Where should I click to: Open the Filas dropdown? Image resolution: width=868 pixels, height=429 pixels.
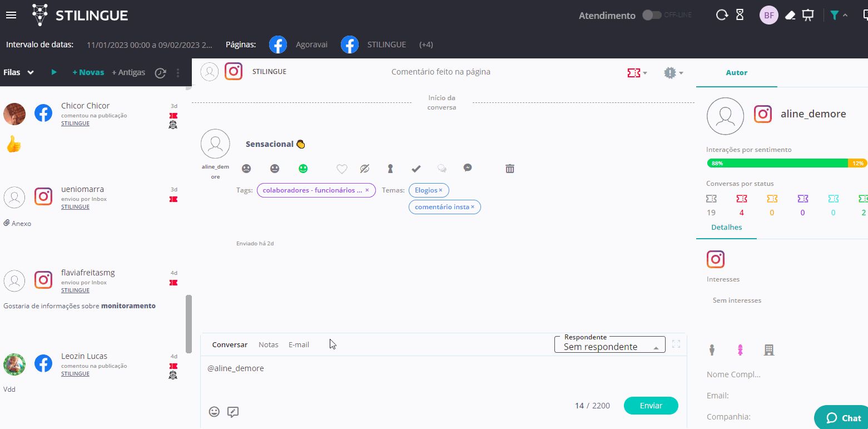[19, 72]
